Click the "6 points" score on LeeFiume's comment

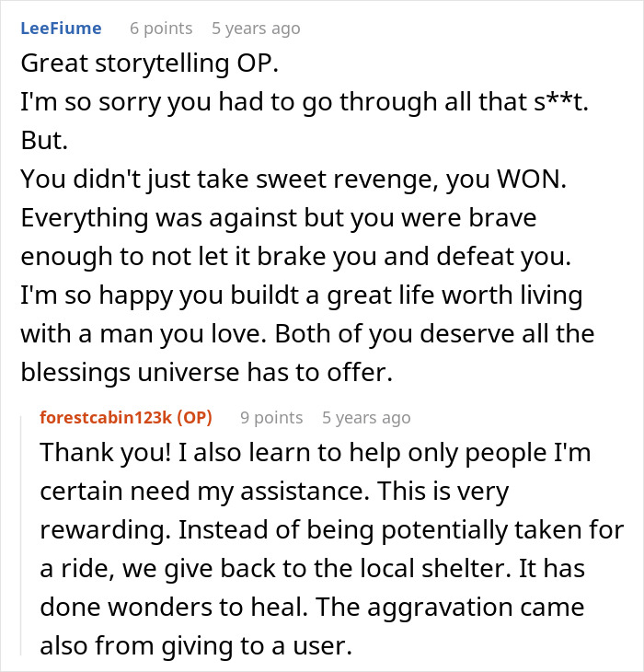point(161,29)
